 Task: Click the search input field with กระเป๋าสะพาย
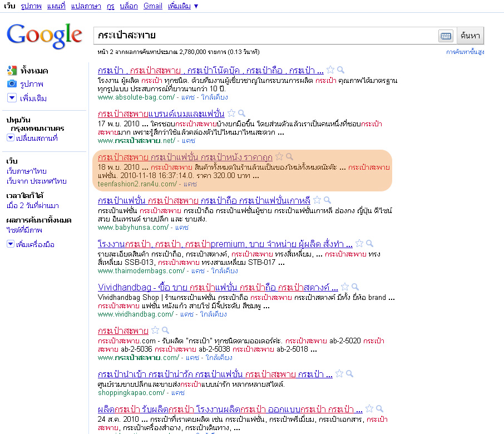265,36
